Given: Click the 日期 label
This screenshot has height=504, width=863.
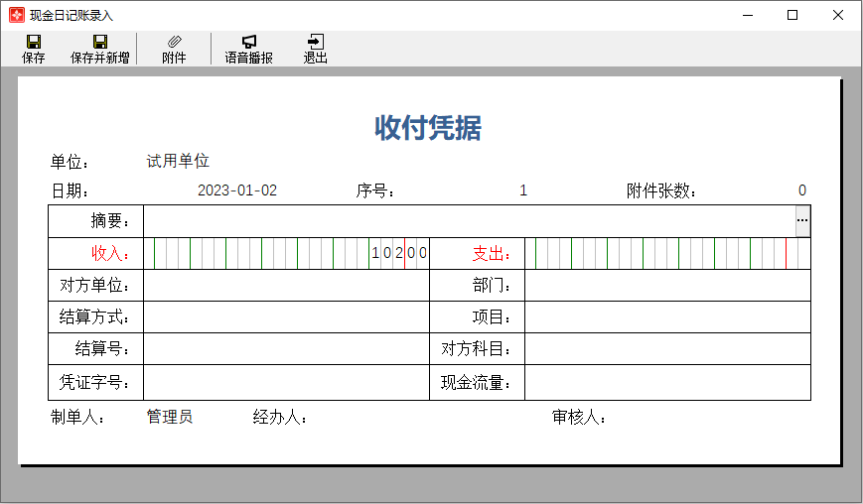Looking at the screenshot, I should coord(70,190).
